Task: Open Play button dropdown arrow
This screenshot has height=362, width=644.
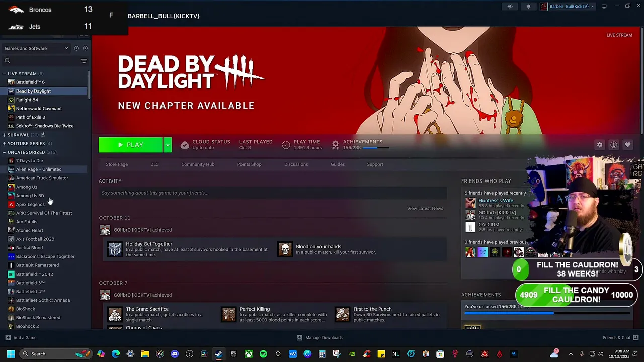Action: click(167, 145)
